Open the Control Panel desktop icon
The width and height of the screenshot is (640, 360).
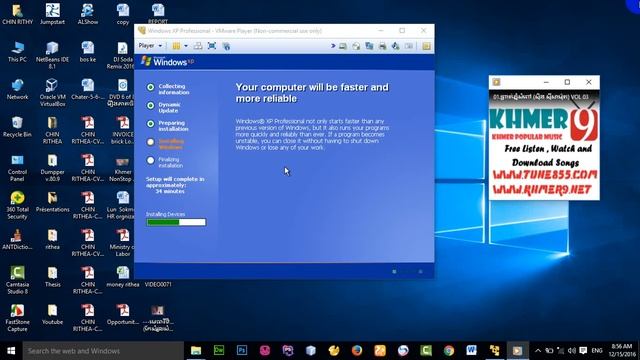[17, 168]
